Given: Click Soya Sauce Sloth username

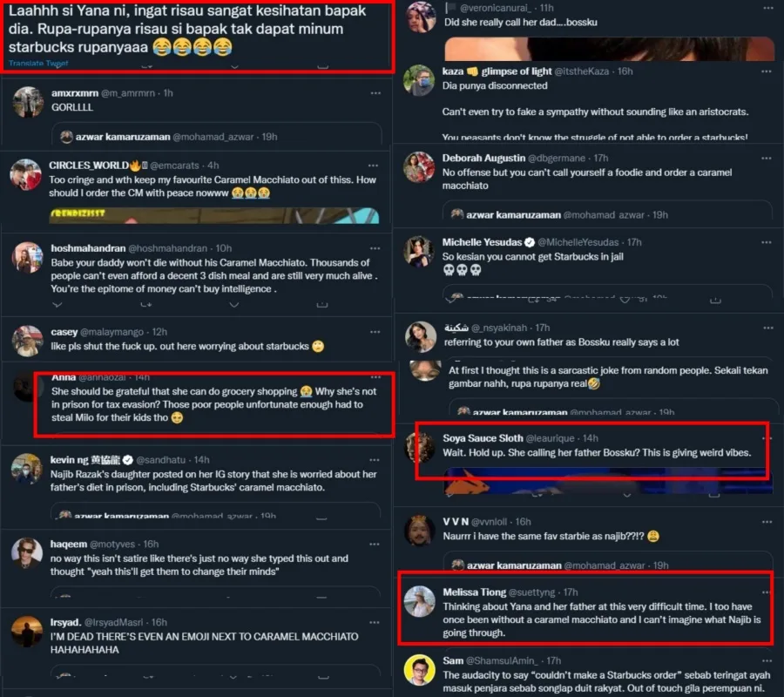Looking at the screenshot, I should pyautogui.click(x=483, y=438).
